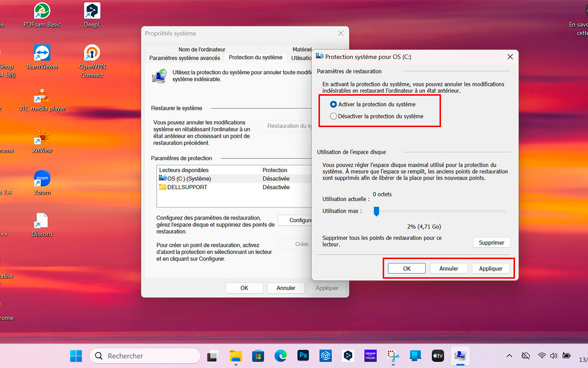Launch Microsoft Edge from the taskbar

pyautogui.click(x=280, y=356)
